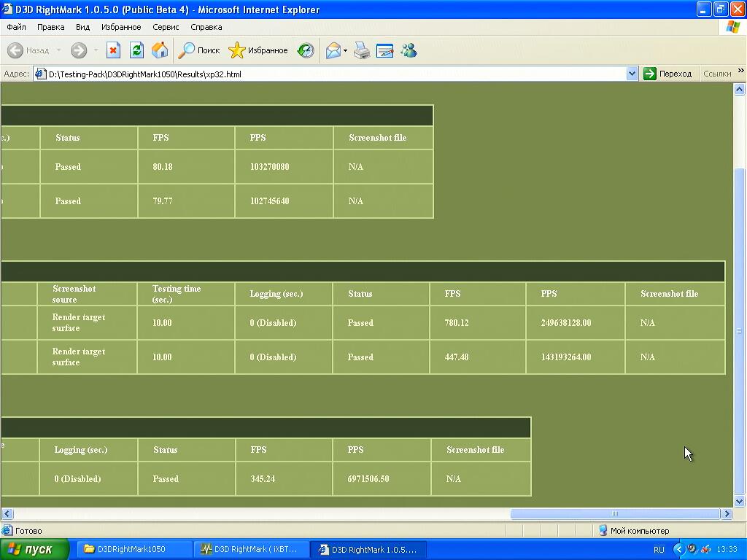This screenshot has height=560, width=747.
Task: Click the IE icon in the title bar
Action: [x=7, y=9]
